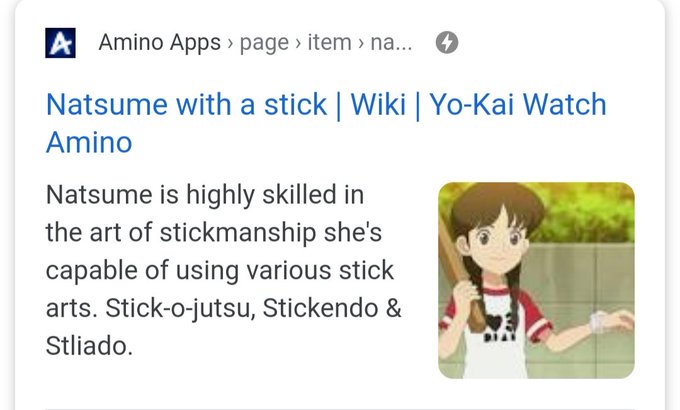Screen dimensions: 680x410
Task: Click "Wiki" in the result title
Action: pos(378,105)
